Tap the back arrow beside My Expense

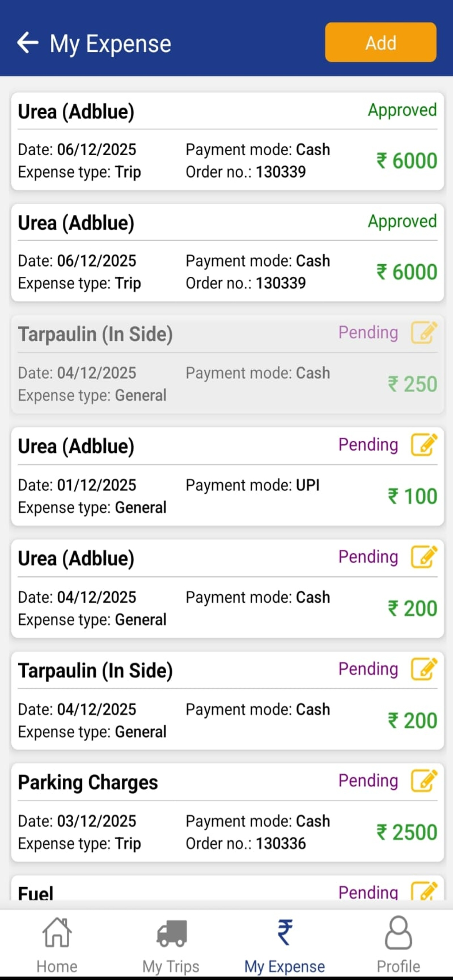pyautogui.click(x=28, y=43)
